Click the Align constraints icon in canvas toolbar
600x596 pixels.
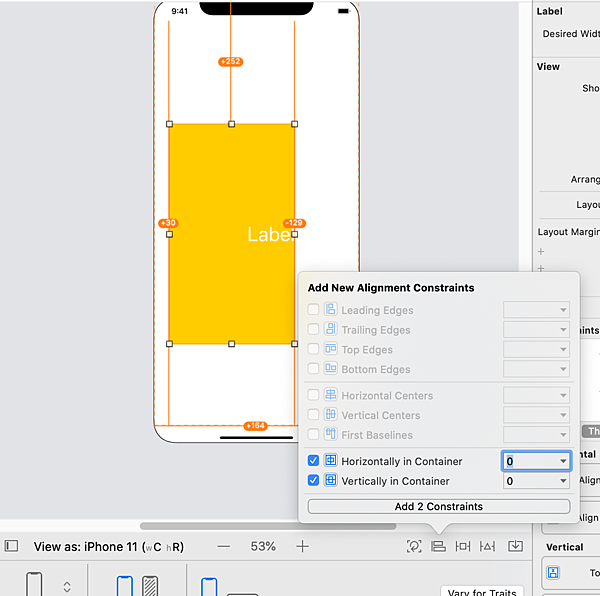click(x=438, y=546)
